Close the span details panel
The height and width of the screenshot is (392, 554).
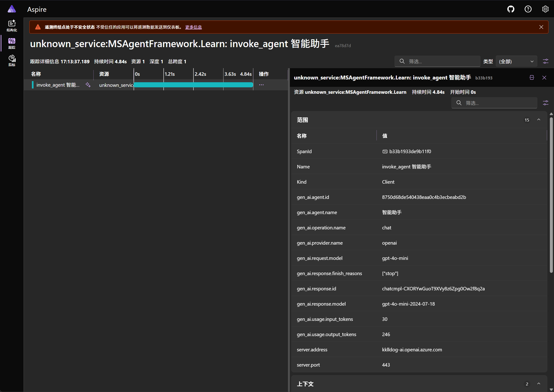click(544, 77)
